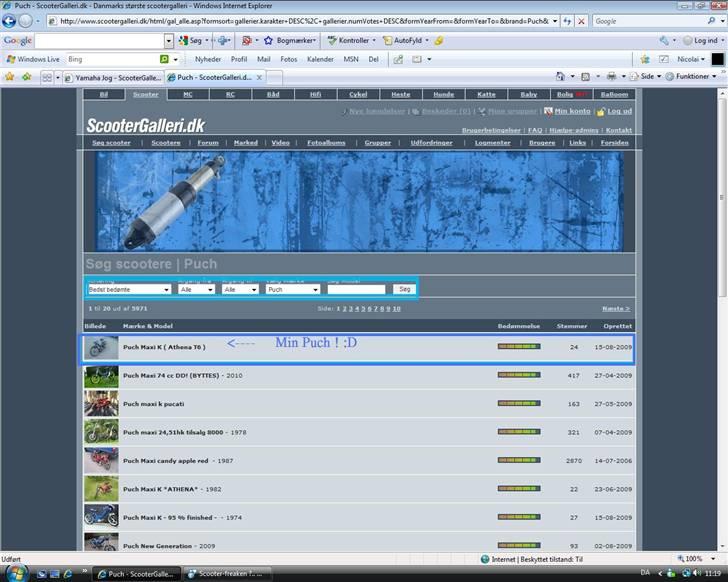Open the 'Bedst bedømte' sorting dropdown

pos(129,289)
